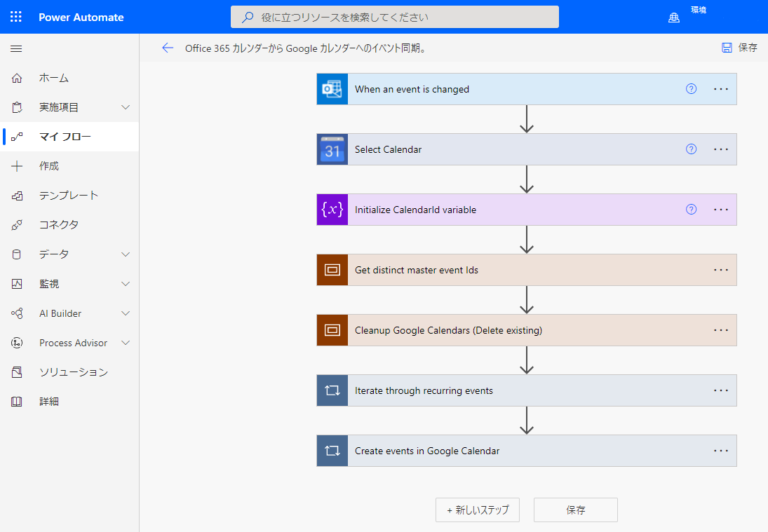Click the bottom 保存 button
768x532 pixels.
[x=576, y=510]
